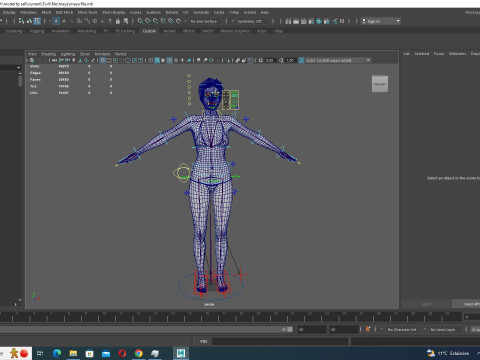Open File Explorer from taskbar
The image size is (480, 360).
(73, 353)
